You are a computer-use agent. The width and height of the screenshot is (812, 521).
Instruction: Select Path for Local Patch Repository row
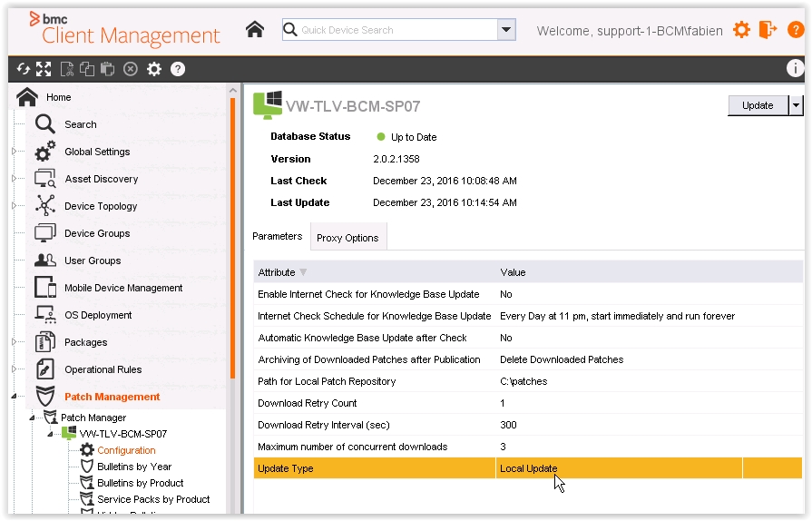(528, 381)
